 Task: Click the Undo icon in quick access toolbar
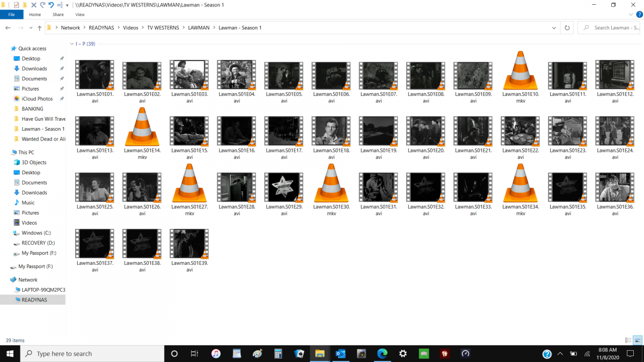tap(51, 5)
